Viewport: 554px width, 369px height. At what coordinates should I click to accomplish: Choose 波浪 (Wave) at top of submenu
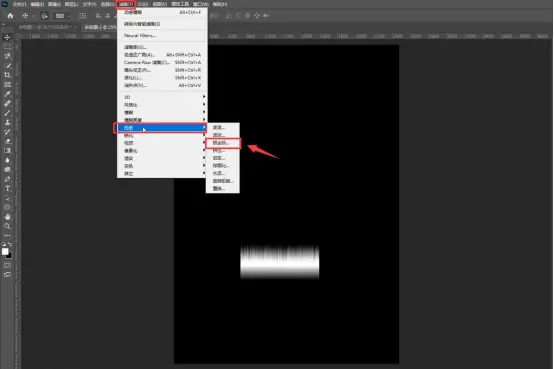(x=223, y=127)
